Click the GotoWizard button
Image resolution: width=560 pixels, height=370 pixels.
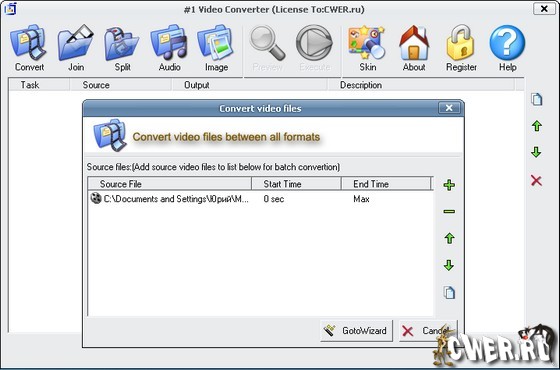tap(356, 331)
